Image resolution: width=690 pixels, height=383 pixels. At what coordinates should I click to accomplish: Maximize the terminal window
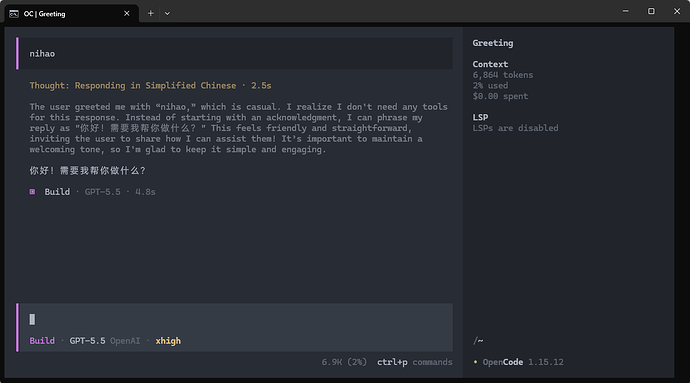651,11
